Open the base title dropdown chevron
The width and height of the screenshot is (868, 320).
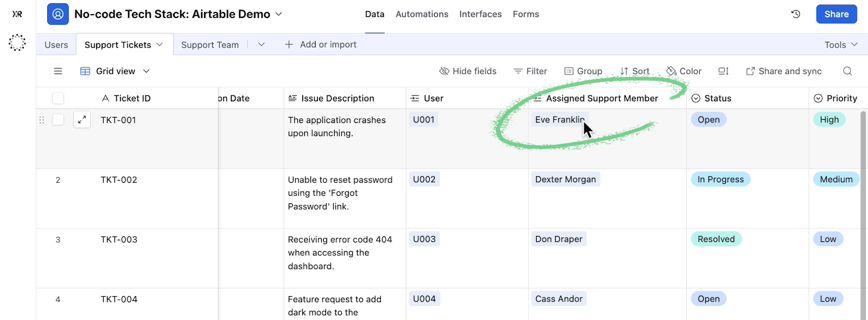[x=279, y=14]
